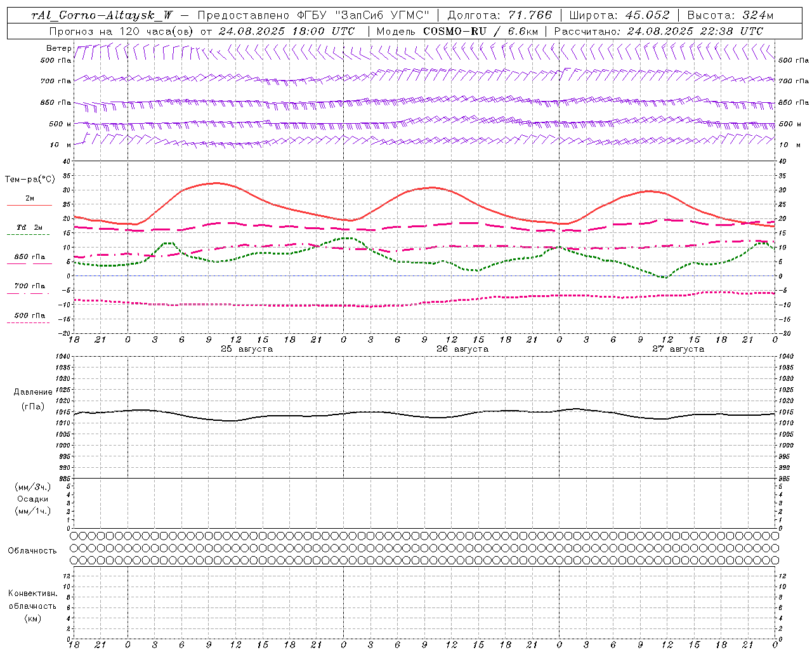Select the Прогноз на 120 часа(ов) text
812x650 pixels.
click(122, 31)
